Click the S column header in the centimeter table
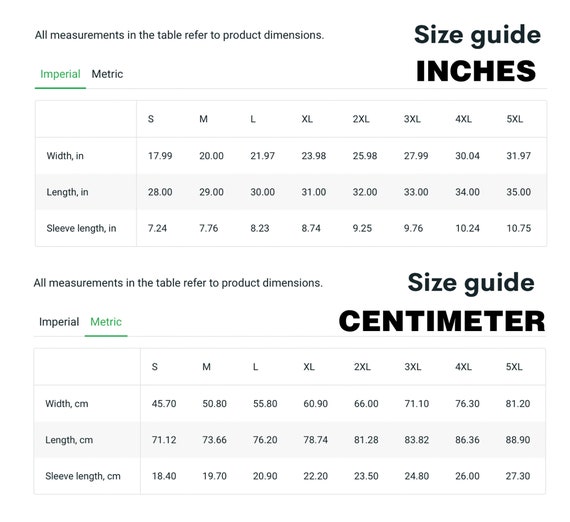This screenshot has height=522, width=570. [154, 367]
